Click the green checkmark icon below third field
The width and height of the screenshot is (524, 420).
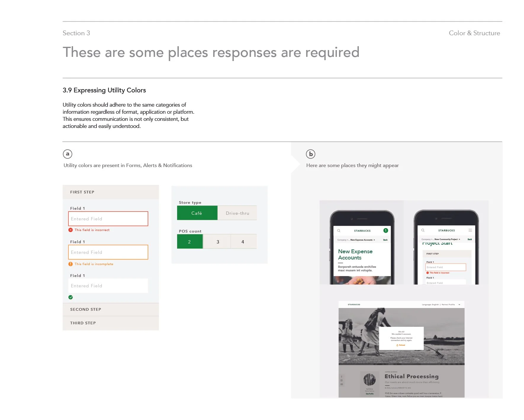click(x=70, y=297)
